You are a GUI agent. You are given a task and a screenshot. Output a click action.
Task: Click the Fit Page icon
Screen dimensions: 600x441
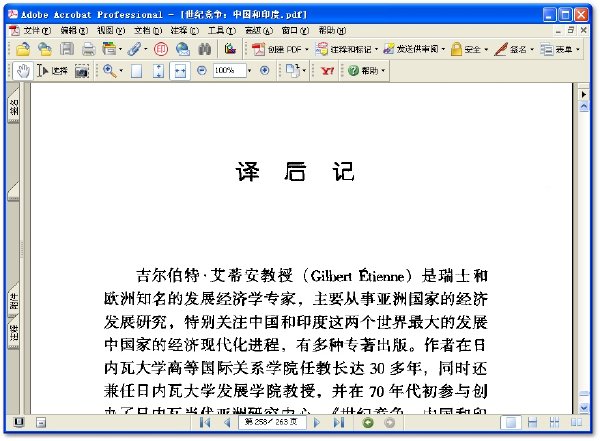158,71
